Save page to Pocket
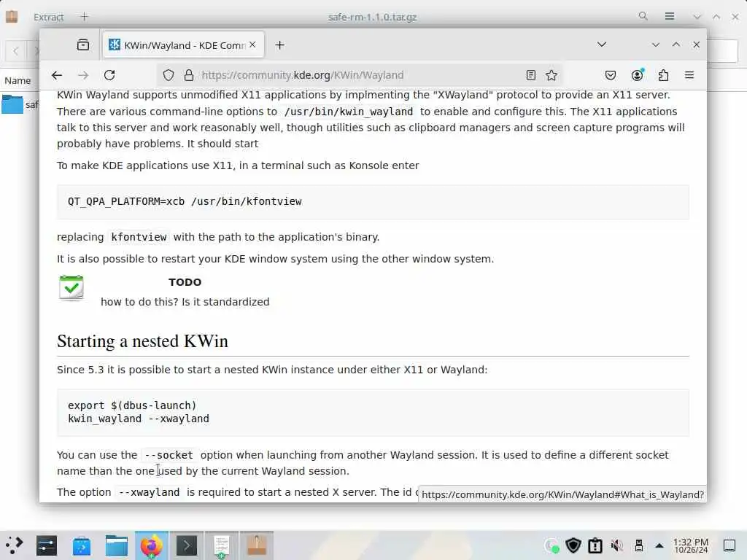 pyautogui.click(x=611, y=75)
